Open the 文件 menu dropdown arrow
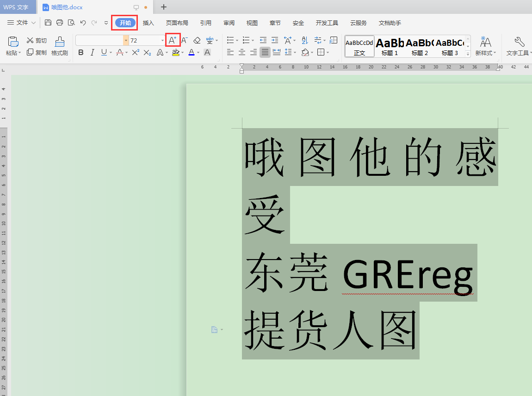532x396 pixels. [x=33, y=23]
